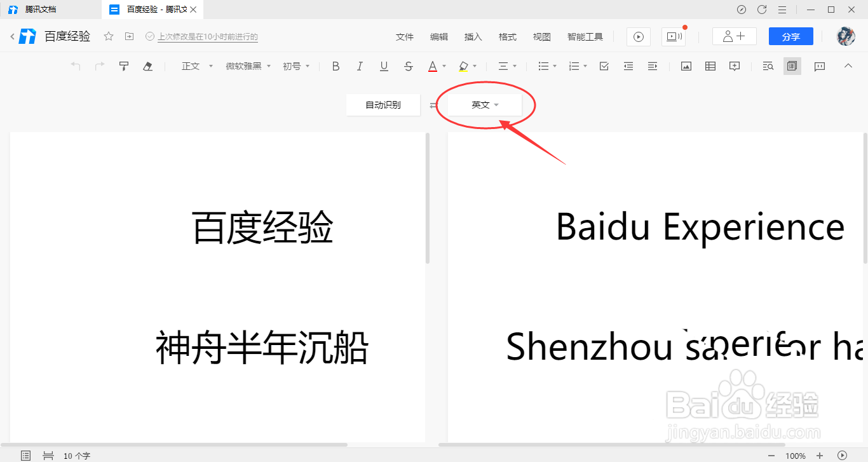
Task: Star the 百度经验 document
Action: point(109,37)
